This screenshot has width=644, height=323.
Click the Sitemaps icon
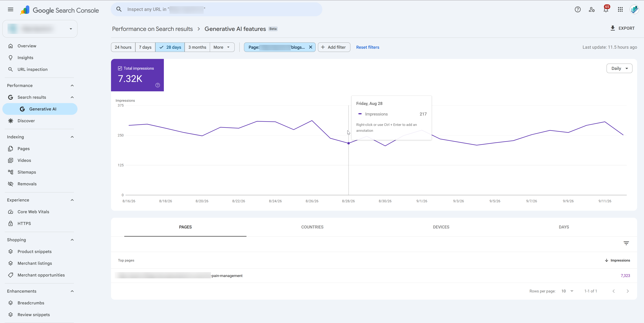click(x=11, y=172)
